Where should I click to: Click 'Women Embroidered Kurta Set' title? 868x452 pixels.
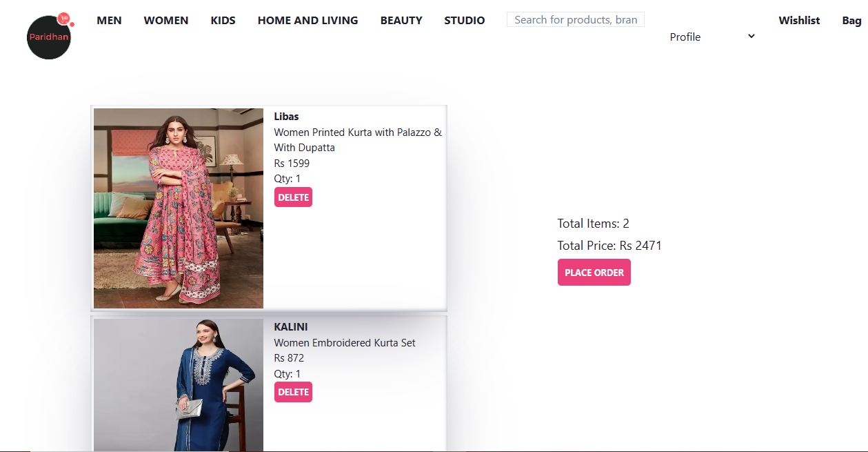345,343
